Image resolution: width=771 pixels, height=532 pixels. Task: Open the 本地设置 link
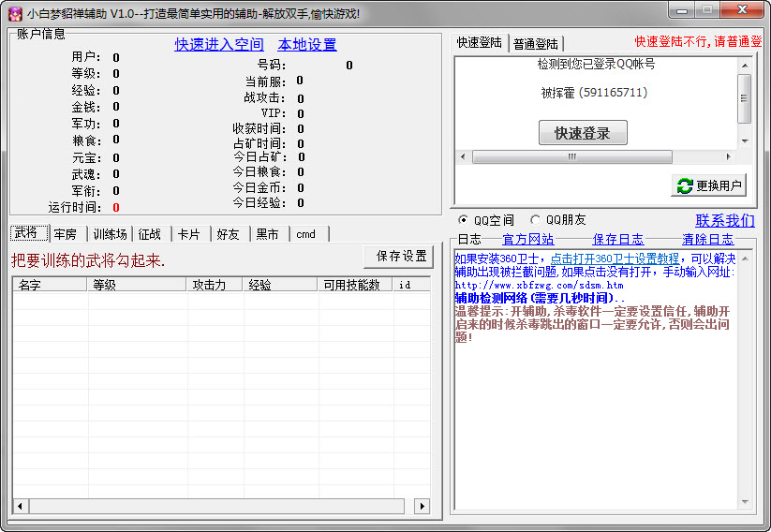coord(306,44)
